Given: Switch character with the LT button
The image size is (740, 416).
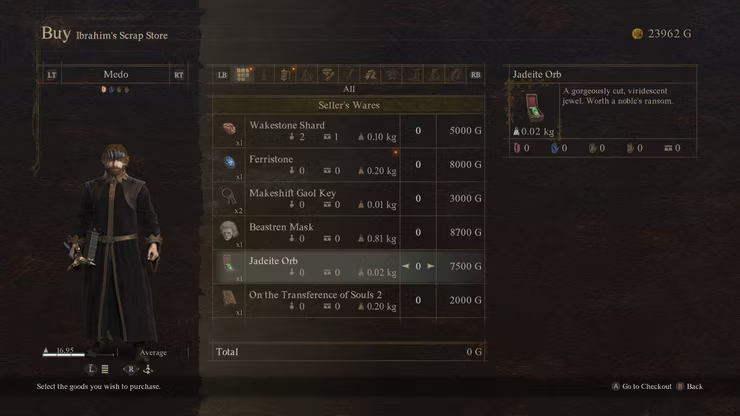Looking at the screenshot, I should [52, 75].
